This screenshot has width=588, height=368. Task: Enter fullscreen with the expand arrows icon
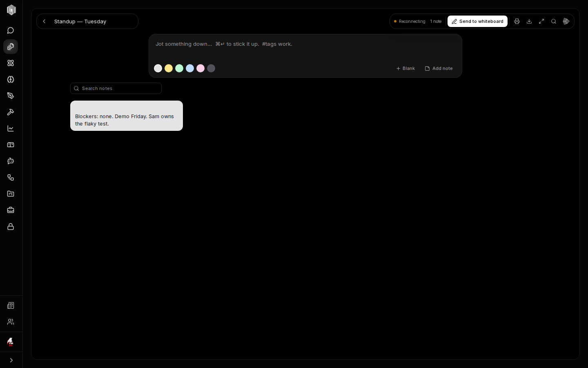tap(541, 21)
